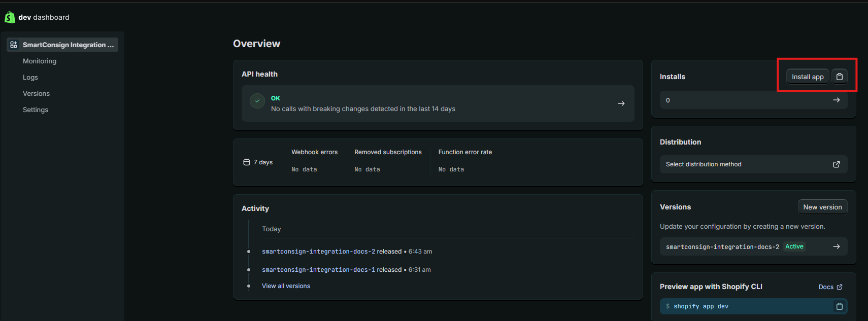The image size is (868, 321).
Task: Open external link icon for distribution method
Action: tap(837, 164)
